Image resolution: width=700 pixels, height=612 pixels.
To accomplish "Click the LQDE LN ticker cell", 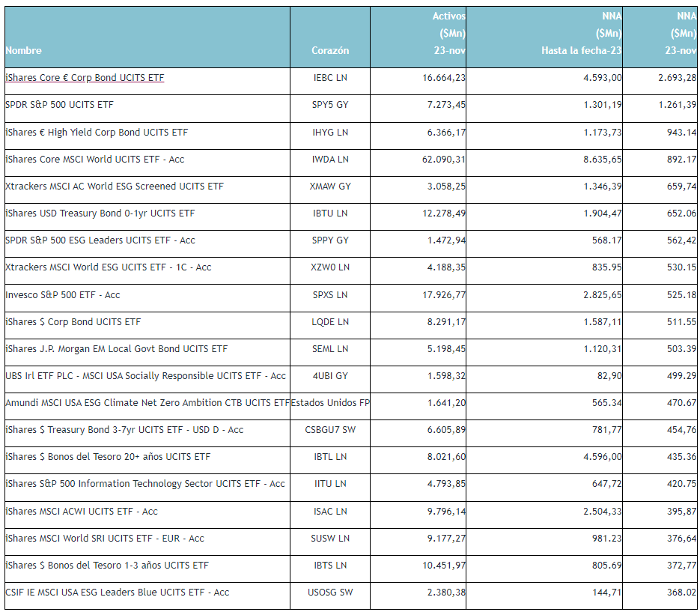I will [x=330, y=322].
